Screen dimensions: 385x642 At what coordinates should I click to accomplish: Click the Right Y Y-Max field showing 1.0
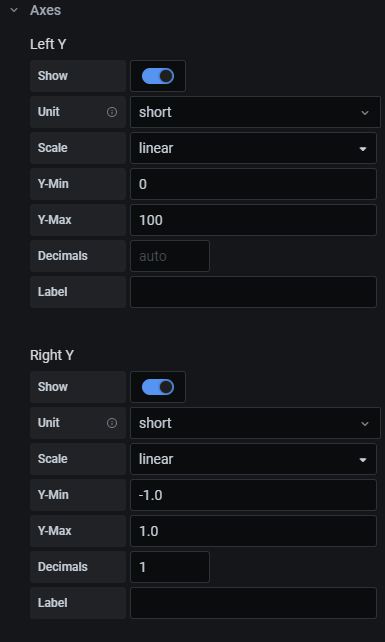tap(253, 531)
